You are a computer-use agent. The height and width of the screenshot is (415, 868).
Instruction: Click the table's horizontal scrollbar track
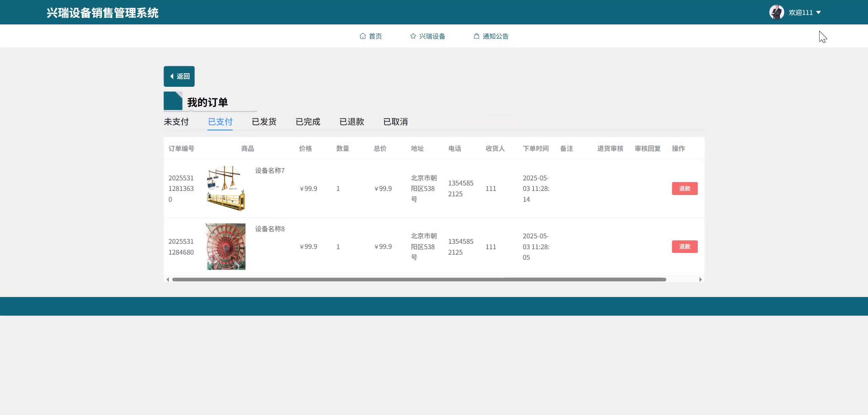419,279
